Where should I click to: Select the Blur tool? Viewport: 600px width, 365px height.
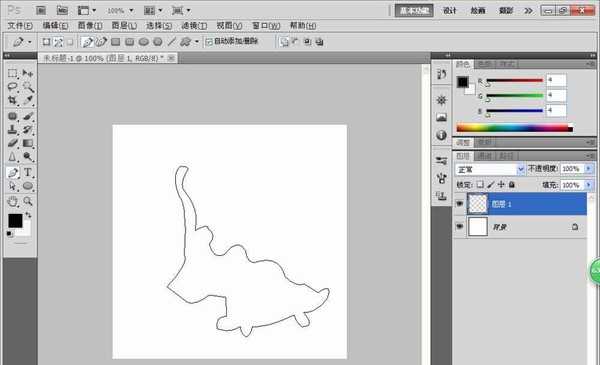(13, 156)
